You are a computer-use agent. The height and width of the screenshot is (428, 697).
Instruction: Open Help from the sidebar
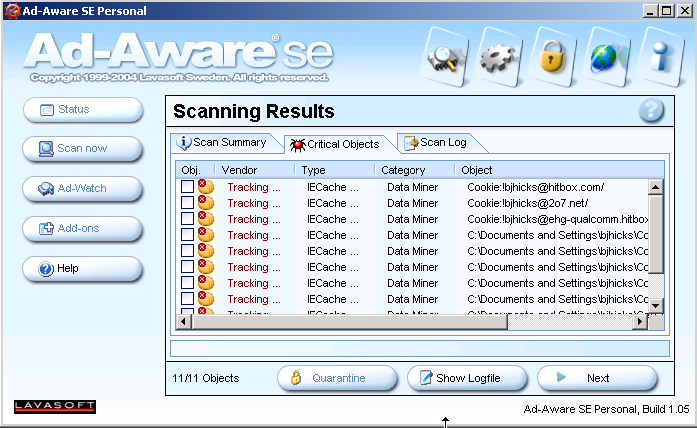tap(83, 268)
